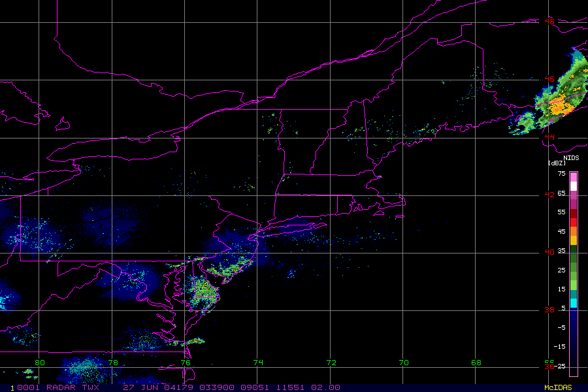This screenshot has width=588, height=392.
Task: Click the 15 value on the dBZ scale
Action: pos(561,289)
